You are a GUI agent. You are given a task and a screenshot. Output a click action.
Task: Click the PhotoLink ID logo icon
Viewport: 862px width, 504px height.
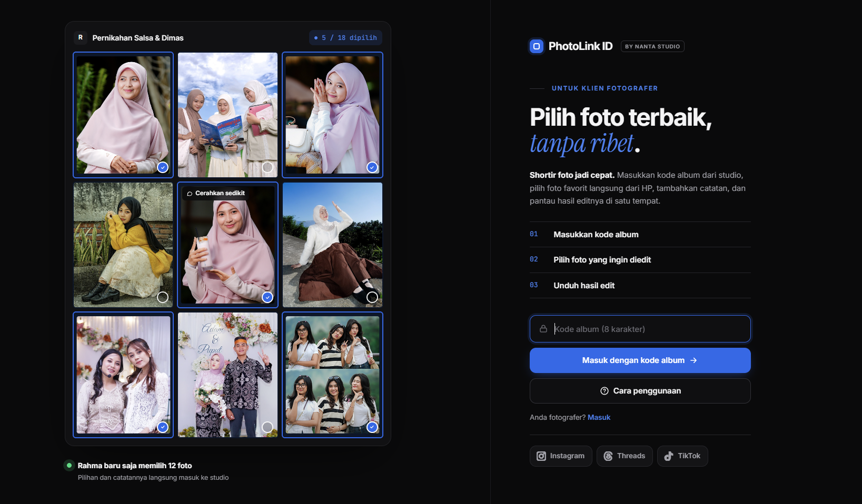tap(537, 46)
